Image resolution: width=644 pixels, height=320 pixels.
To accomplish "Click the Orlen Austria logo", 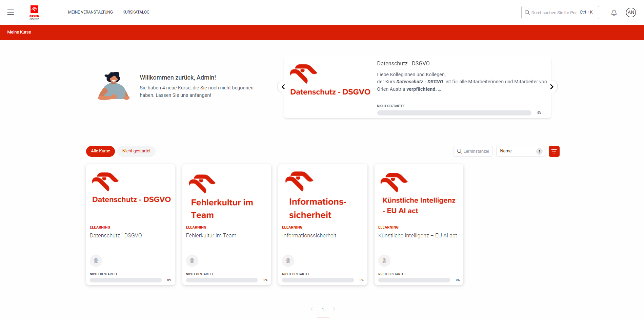I will click(x=34, y=13).
